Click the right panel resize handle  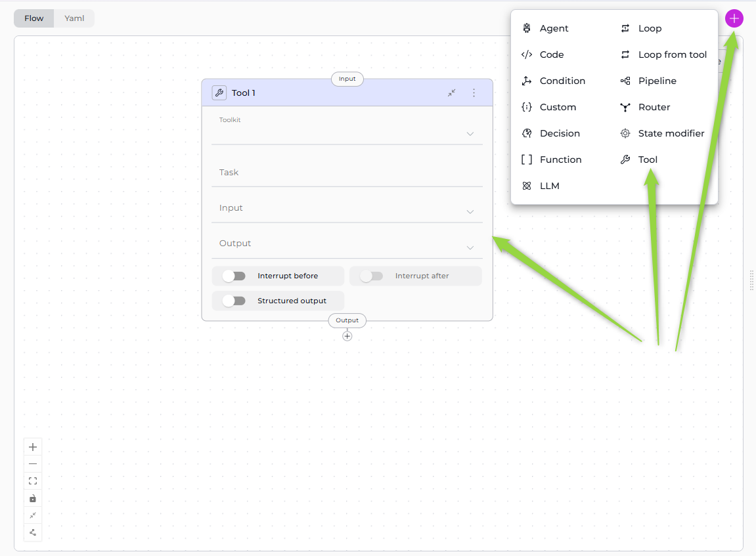[x=751, y=280]
